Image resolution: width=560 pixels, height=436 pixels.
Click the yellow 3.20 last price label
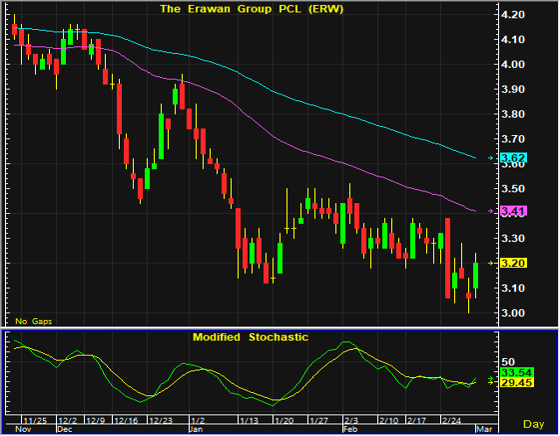coord(514,263)
